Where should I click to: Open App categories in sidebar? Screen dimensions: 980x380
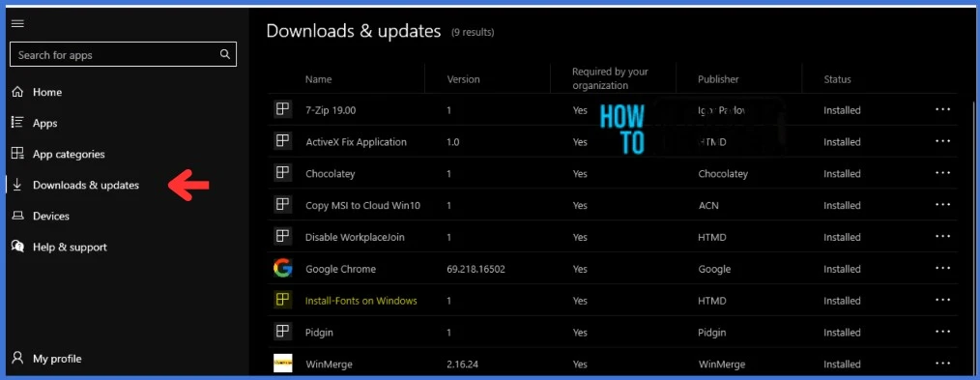click(69, 154)
